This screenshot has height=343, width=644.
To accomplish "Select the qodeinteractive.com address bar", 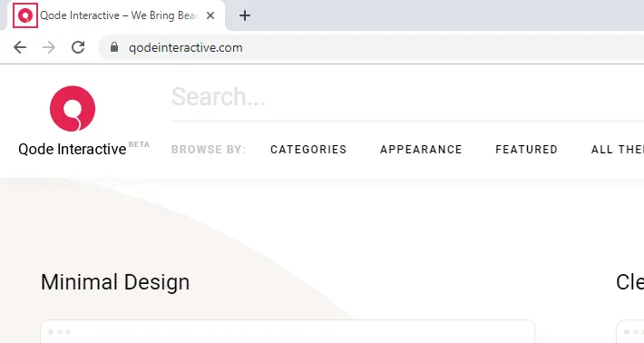I will [x=371, y=48].
